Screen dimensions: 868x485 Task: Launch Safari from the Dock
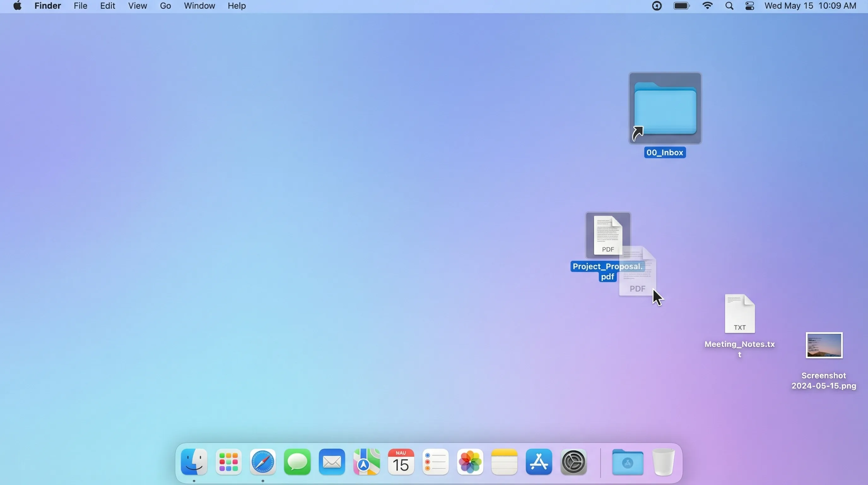[263, 462]
